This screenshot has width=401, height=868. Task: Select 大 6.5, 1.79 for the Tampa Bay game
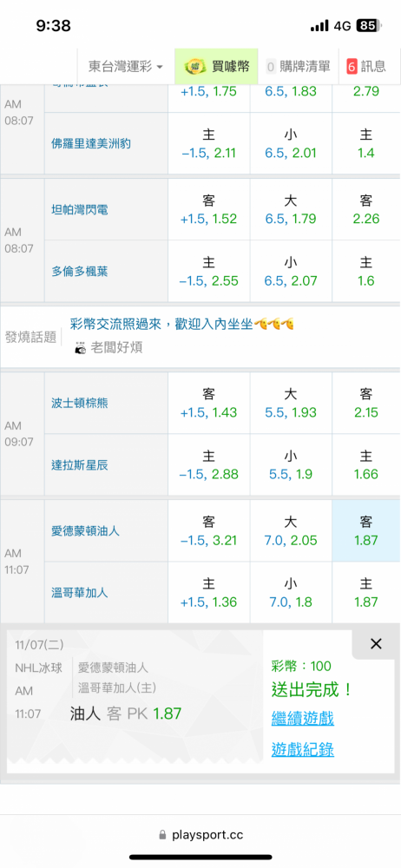[291, 209]
